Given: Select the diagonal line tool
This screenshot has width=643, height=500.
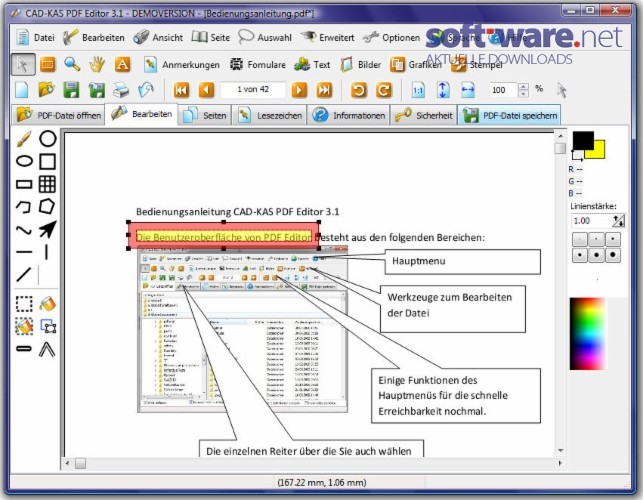Looking at the screenshot, I should tap(24, 274).
